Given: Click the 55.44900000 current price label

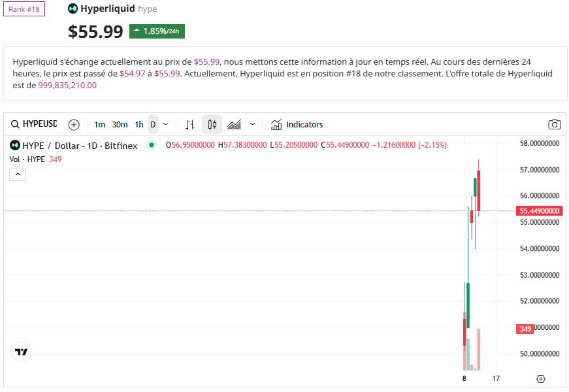Looking at the screenshot, I should [540, 211].
